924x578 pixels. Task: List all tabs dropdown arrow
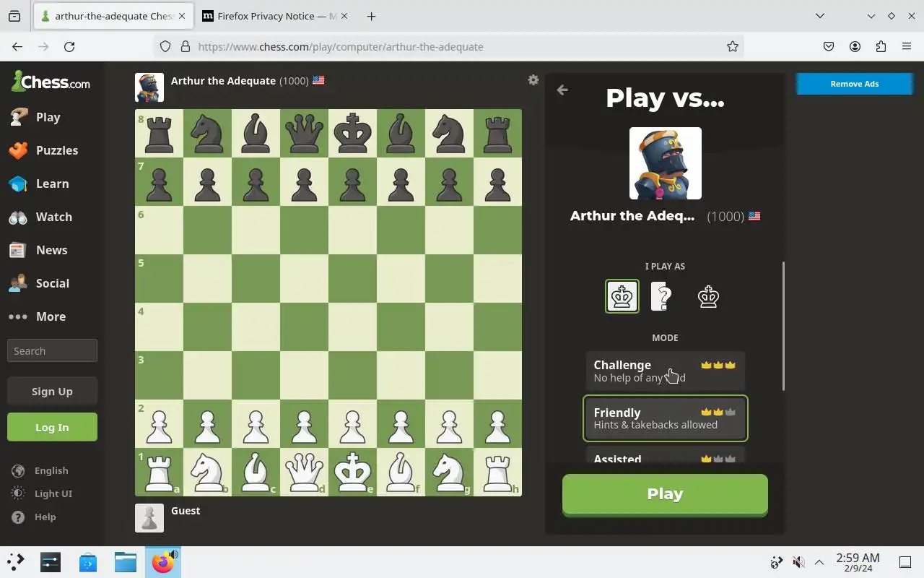[x=820, y=16]
